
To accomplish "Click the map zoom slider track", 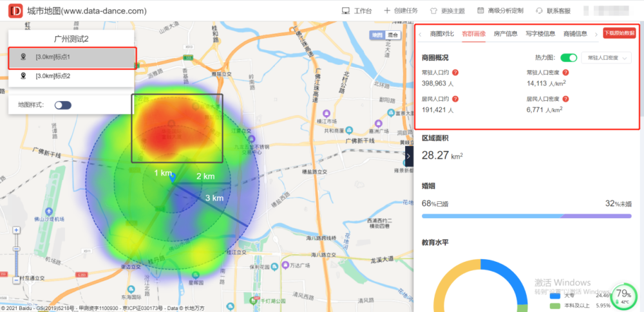I will tap(17, 255).
